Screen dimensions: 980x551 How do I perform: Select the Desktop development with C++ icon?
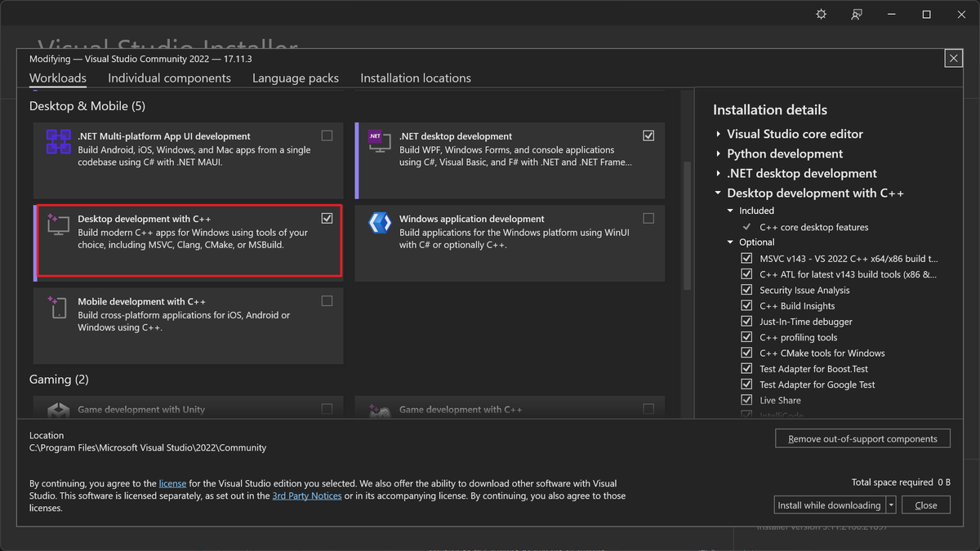(x=58, y=223)
